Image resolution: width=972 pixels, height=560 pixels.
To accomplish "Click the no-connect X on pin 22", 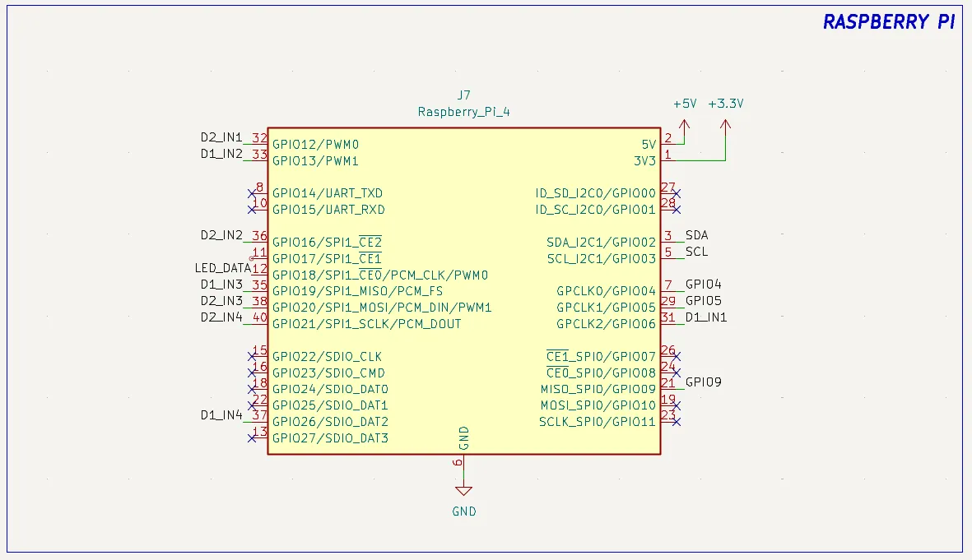I will tap(252, 405).
